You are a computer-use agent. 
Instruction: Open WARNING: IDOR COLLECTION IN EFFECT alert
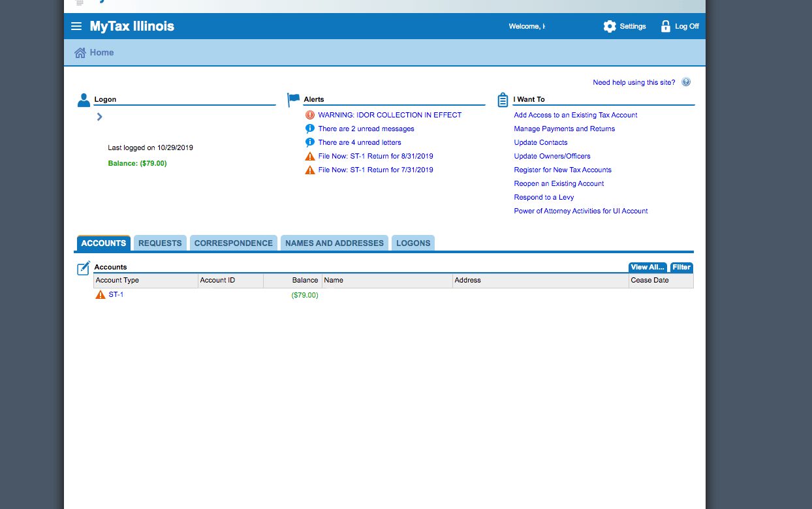pyautogui.click(x=390, y=115)
